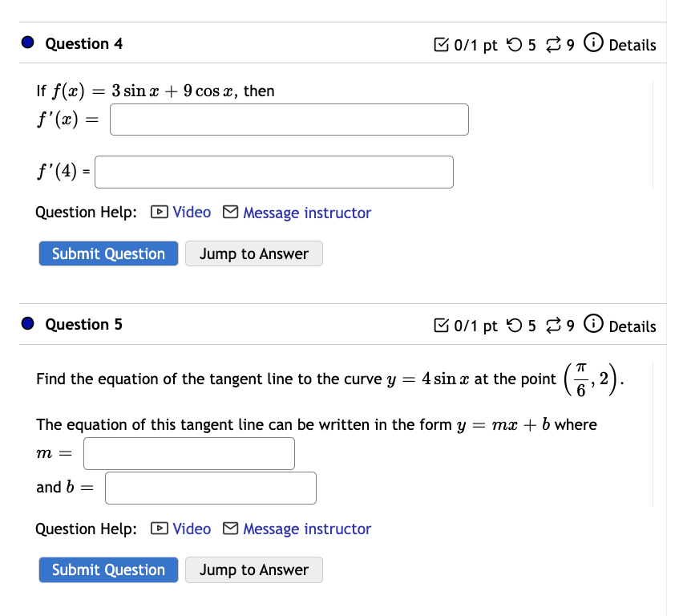
Task: Click the retry arrows icon showing 9 in Question 5
Action: [x=553, y=326]
